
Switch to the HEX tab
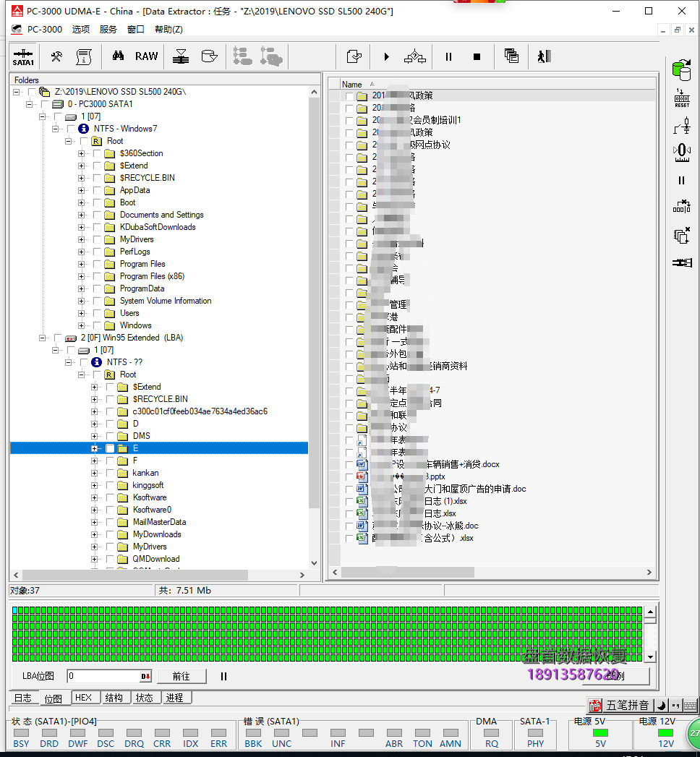(x=85, y=697)
